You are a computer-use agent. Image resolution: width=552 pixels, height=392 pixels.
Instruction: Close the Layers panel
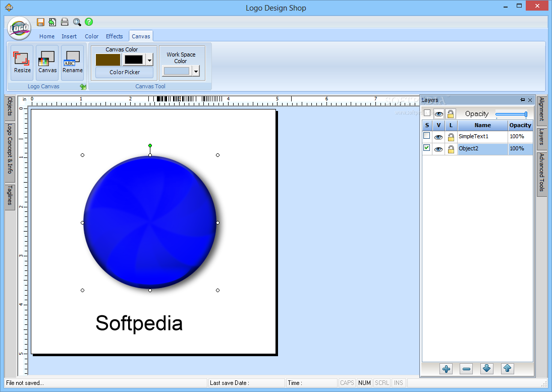(530, 100)
